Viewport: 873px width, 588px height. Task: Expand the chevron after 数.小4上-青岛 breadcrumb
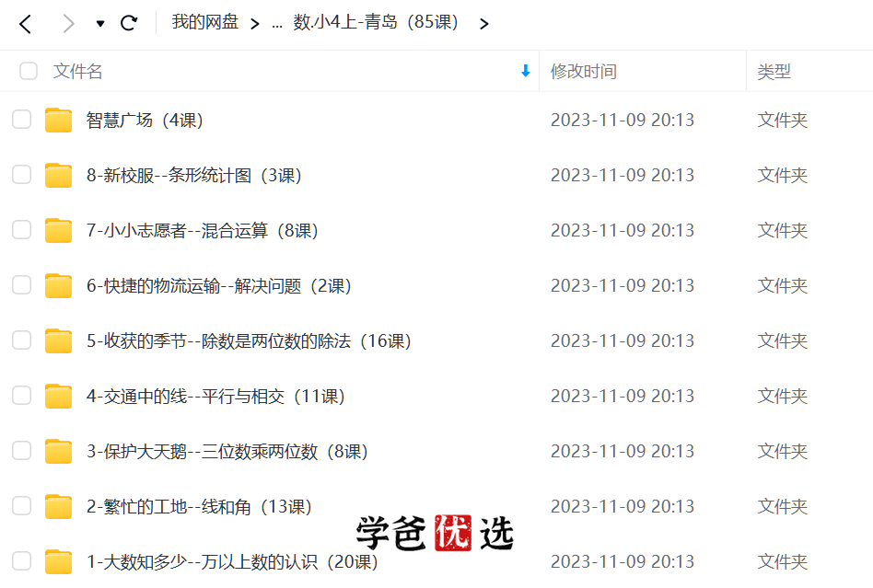coord(483,24)
